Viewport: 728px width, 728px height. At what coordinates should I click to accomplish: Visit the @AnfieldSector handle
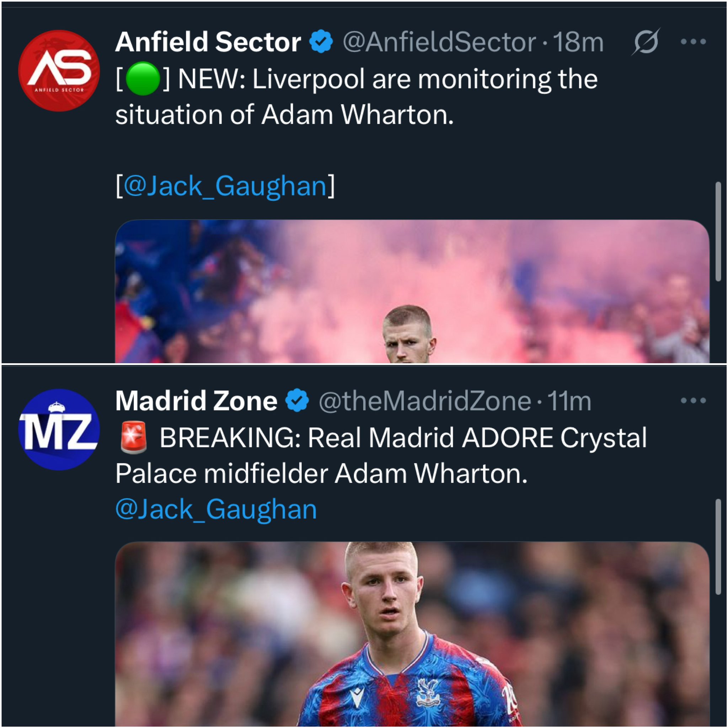[x=439, y=42]
